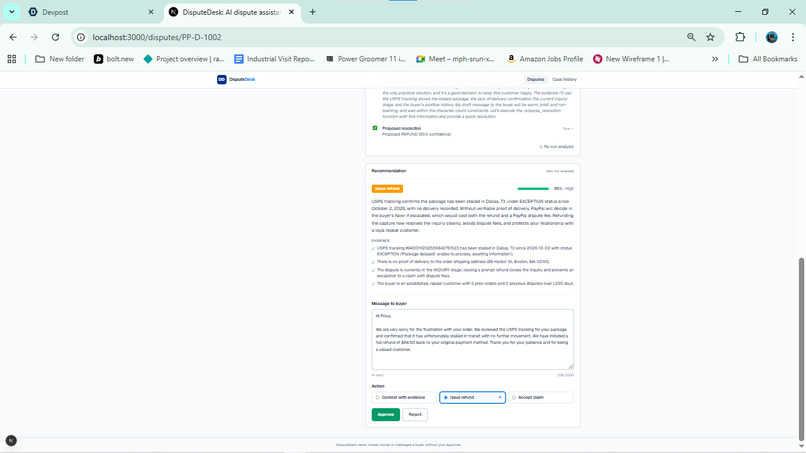Click the Proposed REFUND confidence text
806x453 pixels.
[x=416, y=134]
